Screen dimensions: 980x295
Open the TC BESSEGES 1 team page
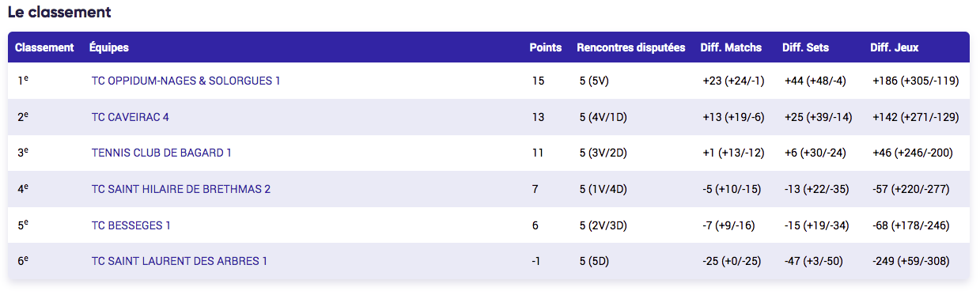131,225
